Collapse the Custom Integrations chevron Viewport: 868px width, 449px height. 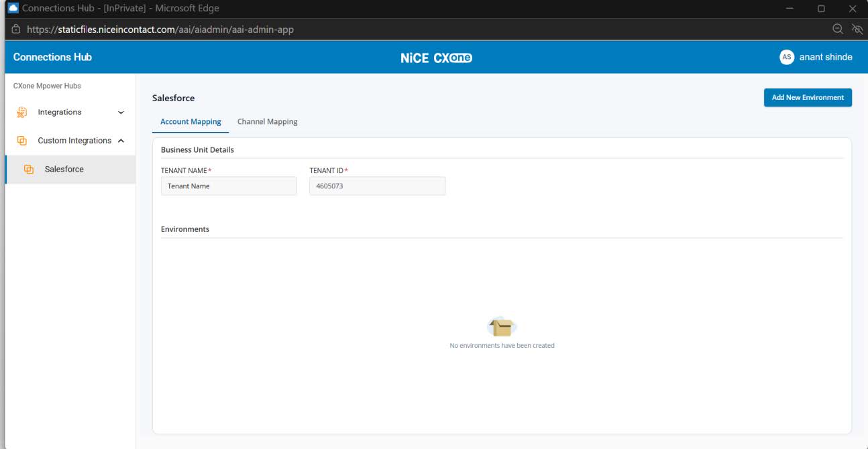121,141
